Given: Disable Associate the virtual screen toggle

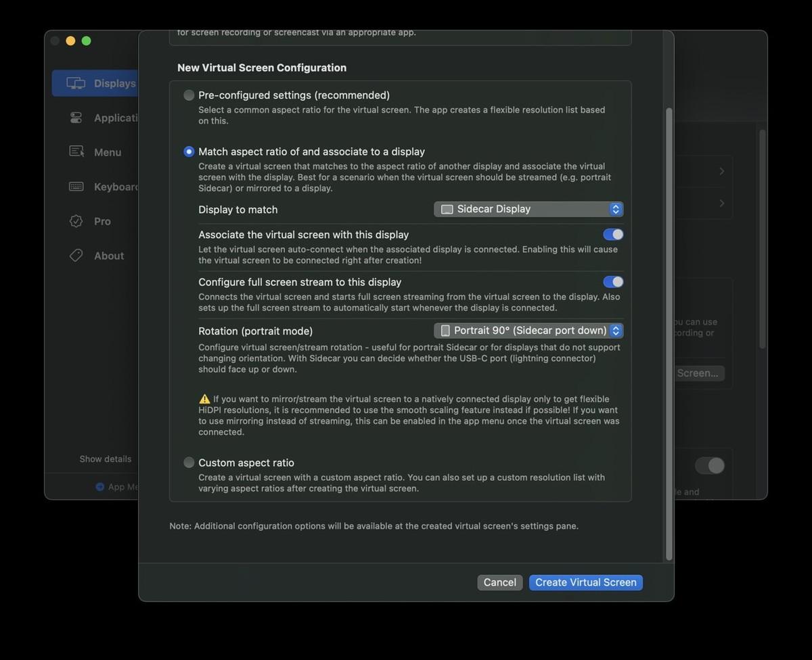Looking at the screenshot, I should pos(613,235).
